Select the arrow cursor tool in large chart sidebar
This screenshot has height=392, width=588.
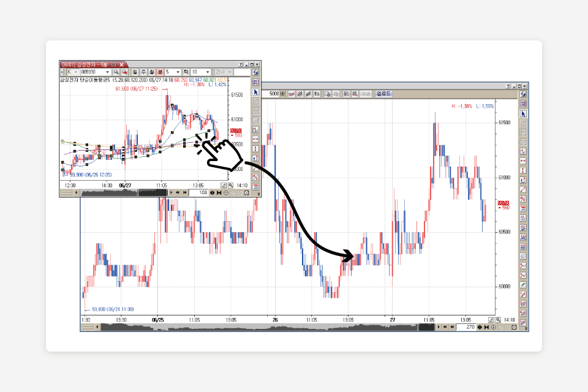click(x=523, y=113)
